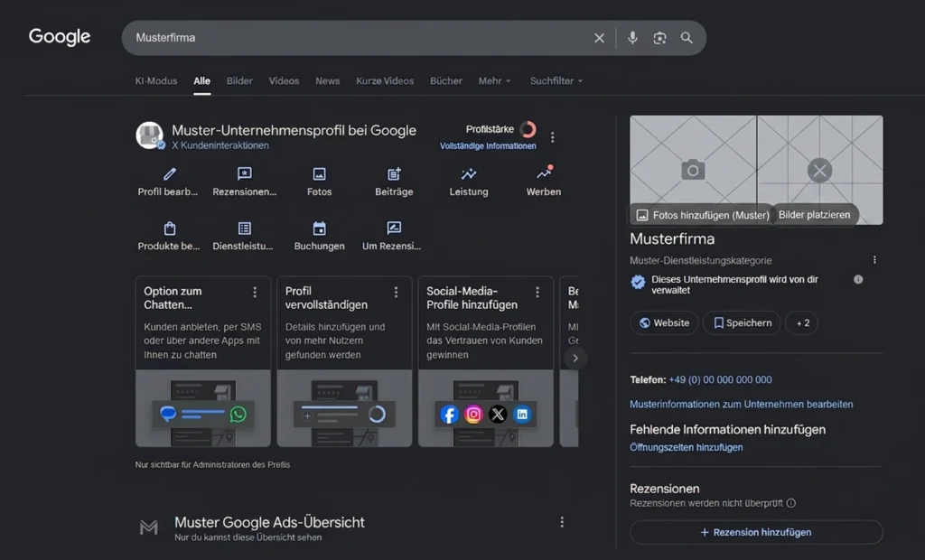
Task: Switch to Bücher tab
Action: pyautogui.click(x=446, y=81)
